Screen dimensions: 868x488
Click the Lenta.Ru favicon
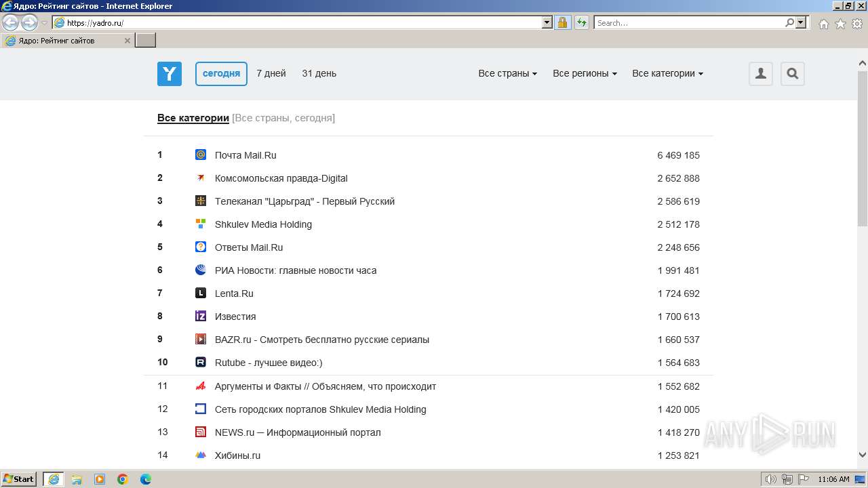click(201, 293)
